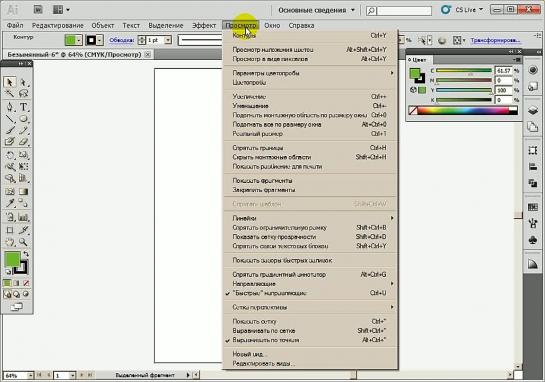Image resolution: width=545 pixels, height=382 pixels.
Task: Select the Eyedropper tool
Action: [10, 203]
